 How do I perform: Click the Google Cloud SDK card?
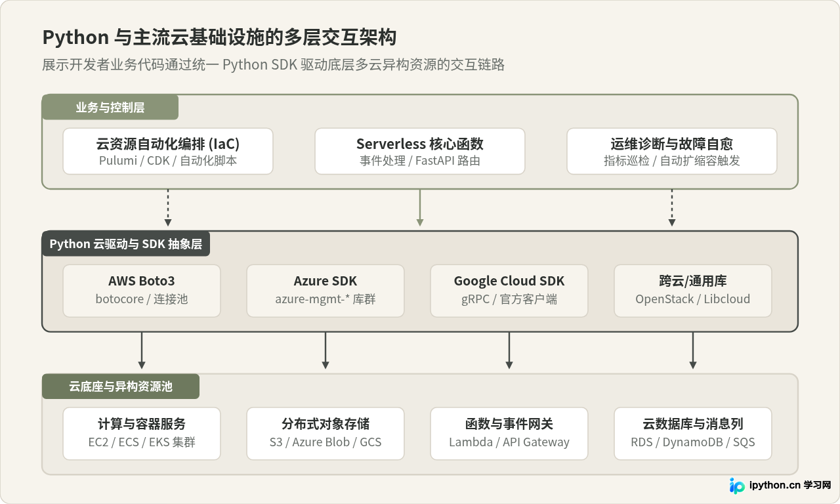click(509, 291)
